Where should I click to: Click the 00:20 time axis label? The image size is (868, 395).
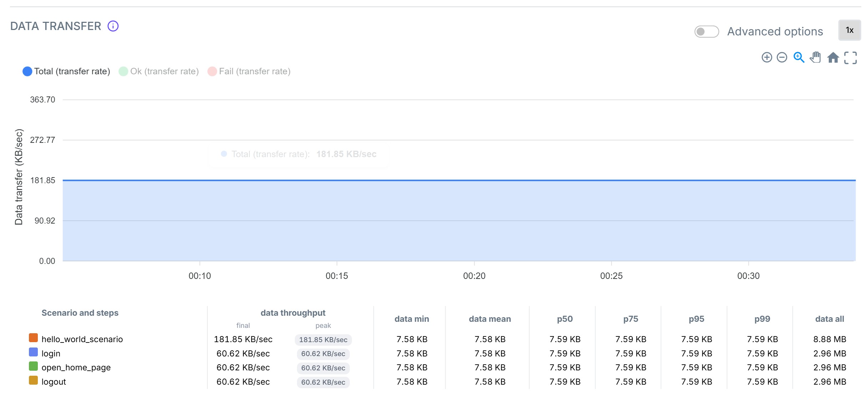coord(474,276)
